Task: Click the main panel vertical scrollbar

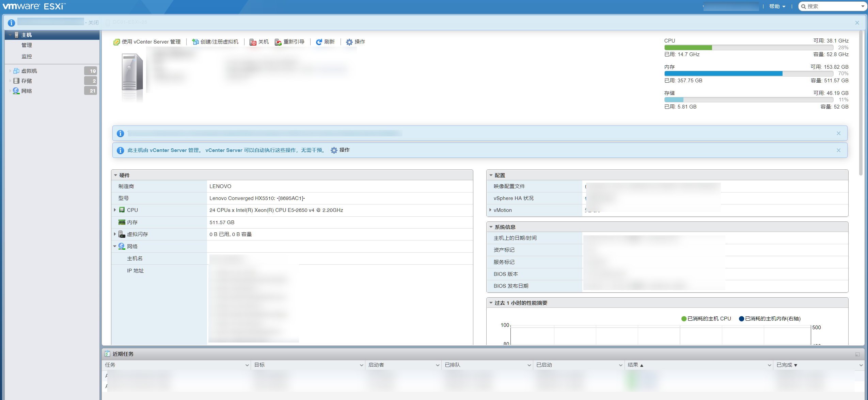Action: click(x=861, y=103)
